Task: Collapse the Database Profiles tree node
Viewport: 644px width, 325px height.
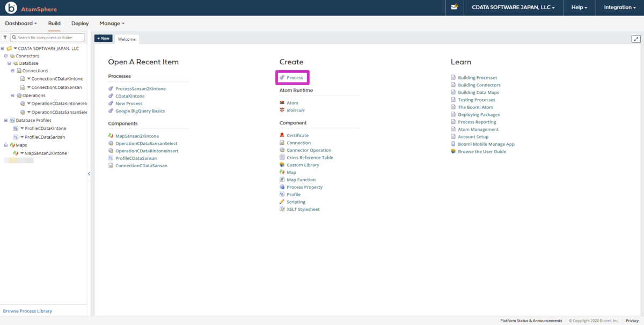Action: click(5, 120)
